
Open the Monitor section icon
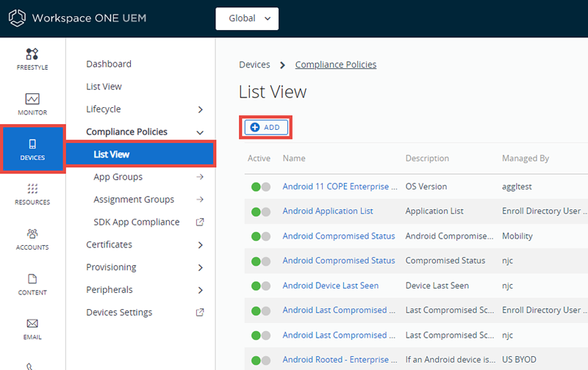pyautogui.click(x=32, y=99)
